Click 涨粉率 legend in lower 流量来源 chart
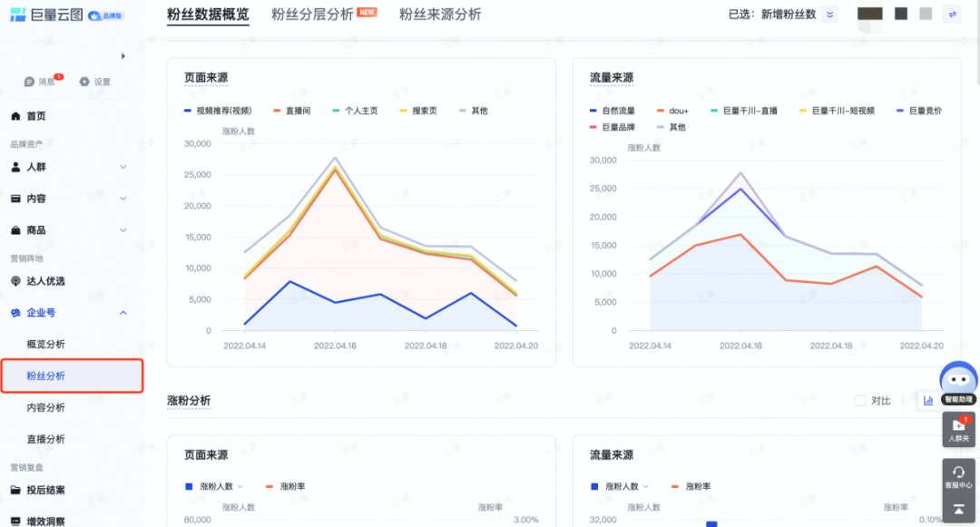Viewport: 980px width, 527px height. click(x=691, y=486)
